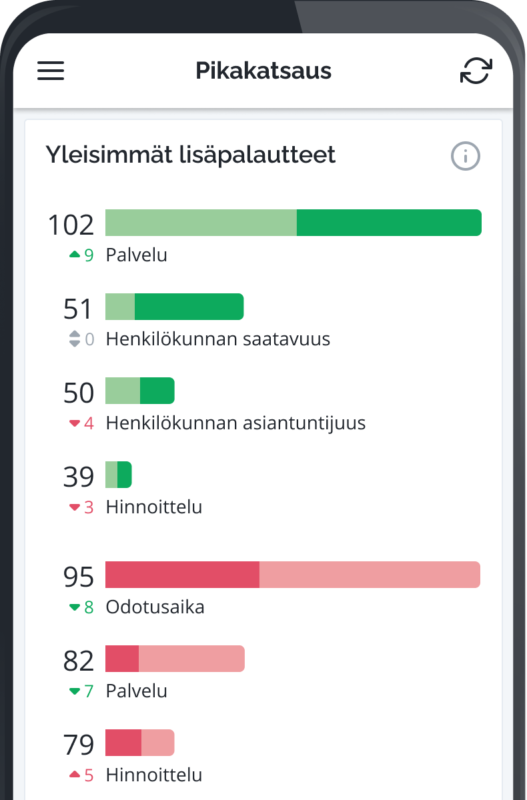Click the Odotusaika label
Screen dimensions: 527x800
click(155, 607)
